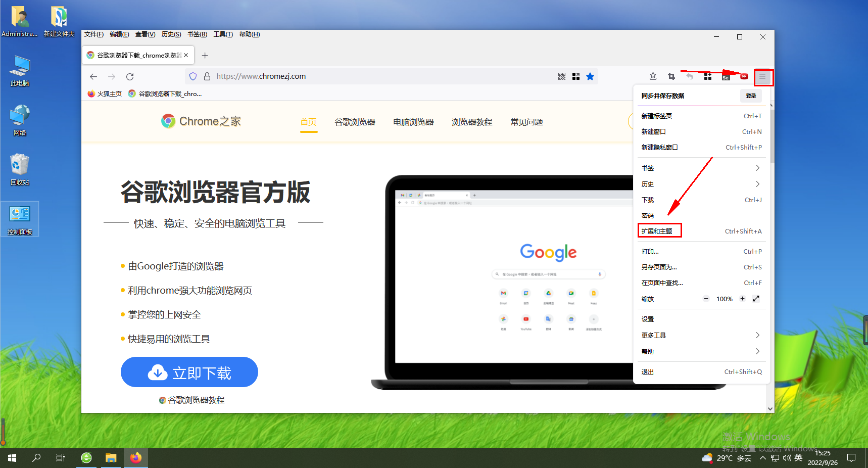The height and width of the screenshot is (468, 868).
Task: Click the undo arrow toolbar icon
Action: coord(690,76)
